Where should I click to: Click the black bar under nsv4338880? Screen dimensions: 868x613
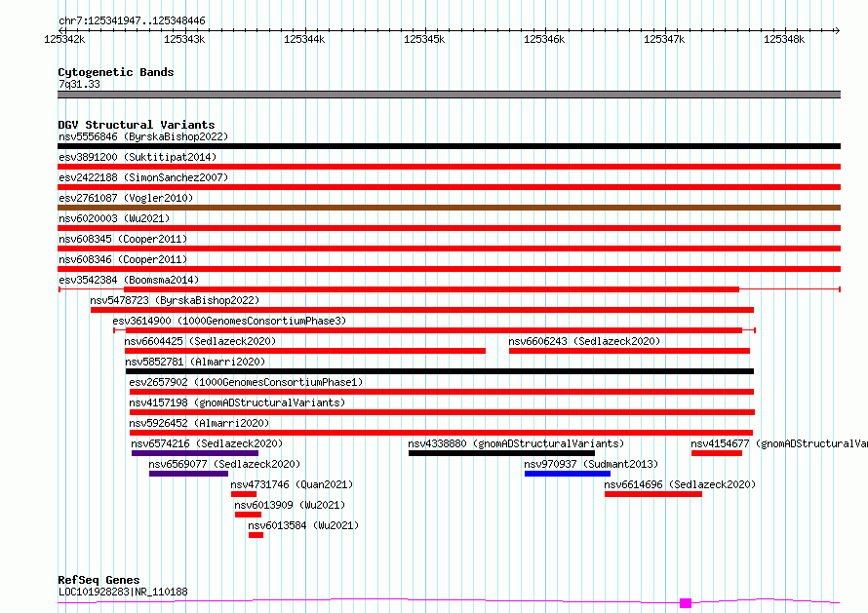[x=501, y=454]
